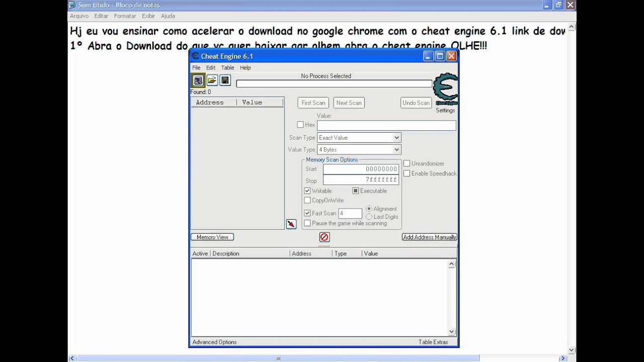
Task: Click Notepad scroll right arrow
Action: tap(563, 358)
